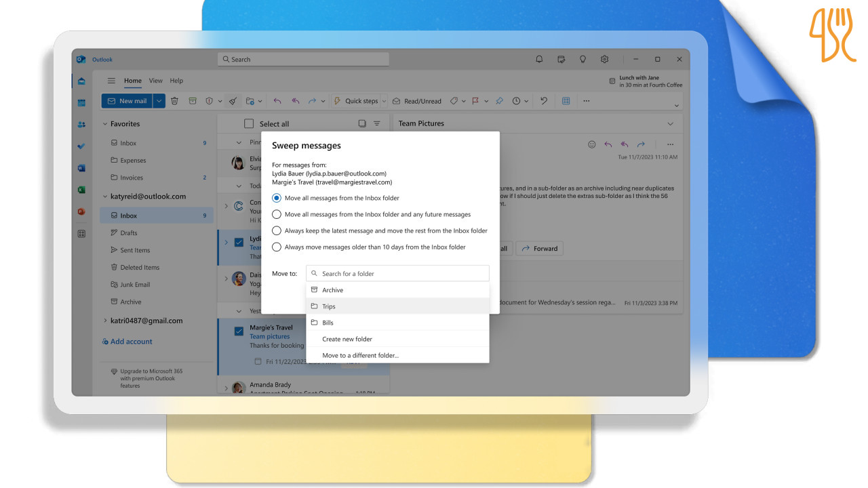The width and height of the screenshot is (868, 488).
Task: Click the Sweep broom icon
Action: (x=233, y=101)
